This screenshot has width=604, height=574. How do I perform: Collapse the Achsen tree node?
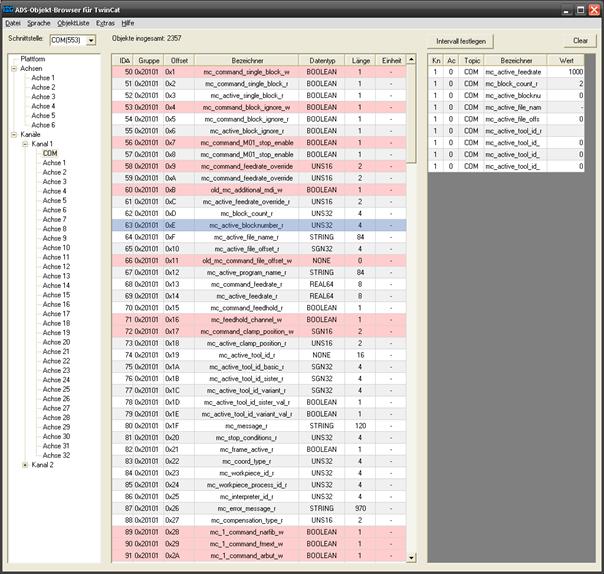coord(14,69)
